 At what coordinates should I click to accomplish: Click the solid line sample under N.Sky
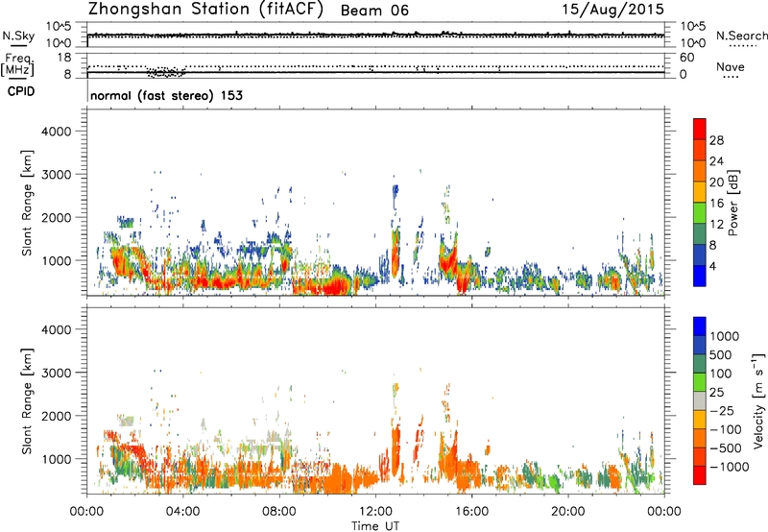[x=17, y=45]
